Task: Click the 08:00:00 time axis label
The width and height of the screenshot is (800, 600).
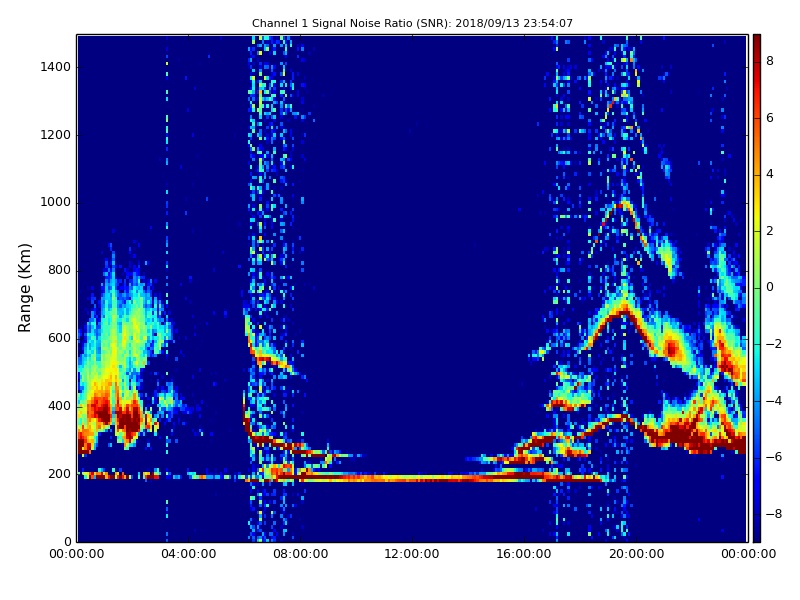Action: click(301, 554)
